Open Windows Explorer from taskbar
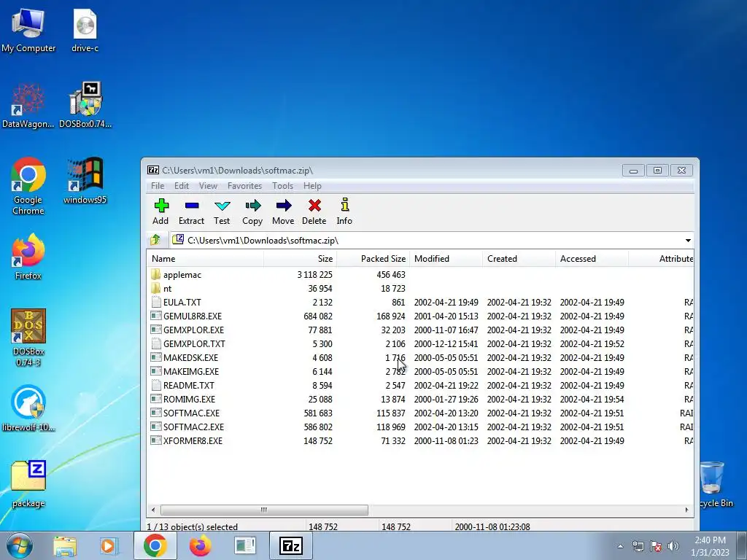Viewport: 747px width, 560px height. tap(65, 545)
